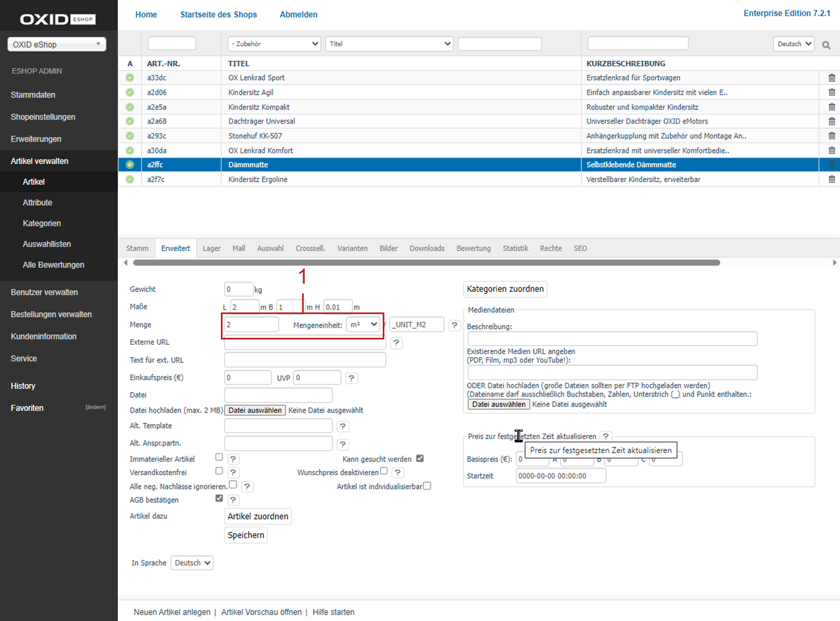The width and height of the screenshot is (840, 621).
Task: Delete the OX Lenkrad Sport article via trash icon
Action: point(831,78)
